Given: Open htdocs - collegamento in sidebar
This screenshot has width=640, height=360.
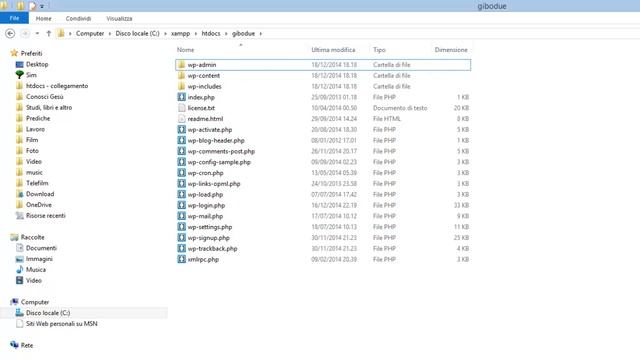Looking at the screenshot, I should (x=57, y=86).
